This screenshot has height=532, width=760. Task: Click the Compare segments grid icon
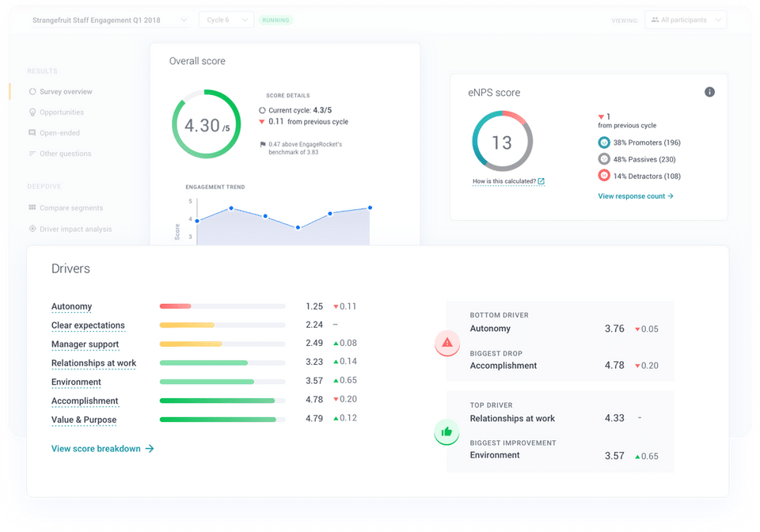(x=32, y=207)
